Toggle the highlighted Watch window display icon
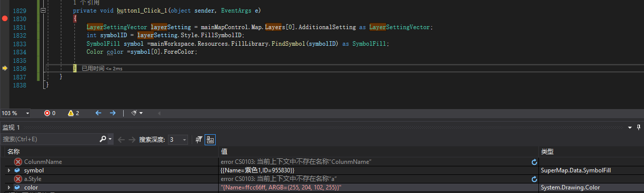Image resolution: width=644 pixels, height=193 pixels. pos(210,140)
